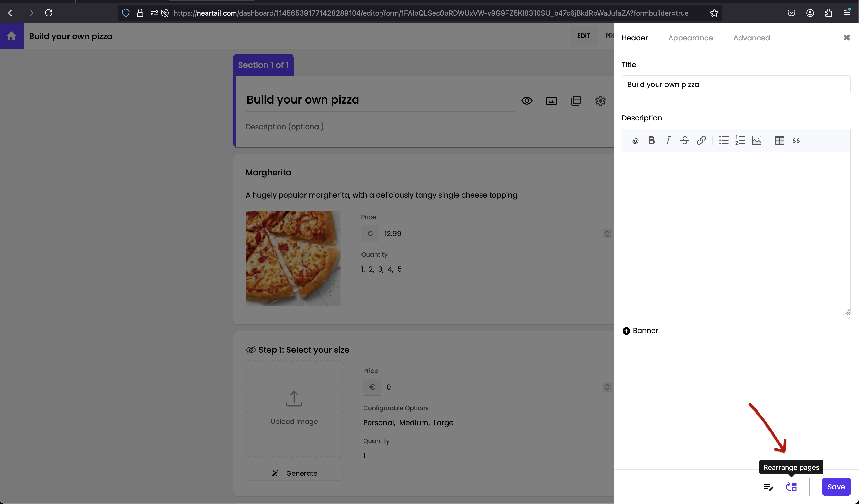Apply italic formatting in description editor

(668, 140)
